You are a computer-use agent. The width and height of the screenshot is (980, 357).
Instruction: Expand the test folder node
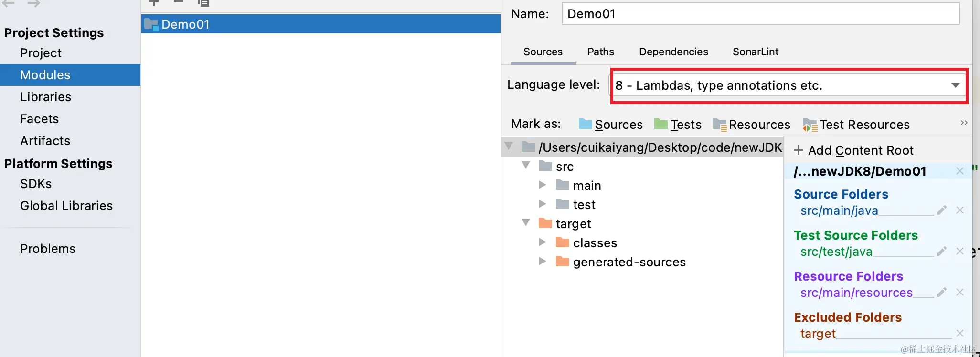point(542,204)
